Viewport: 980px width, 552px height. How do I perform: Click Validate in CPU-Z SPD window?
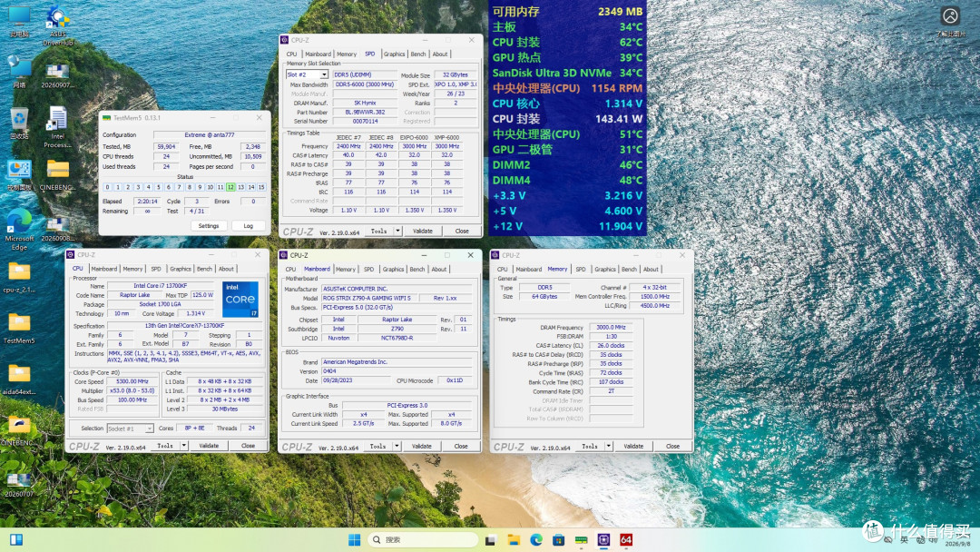423,231
